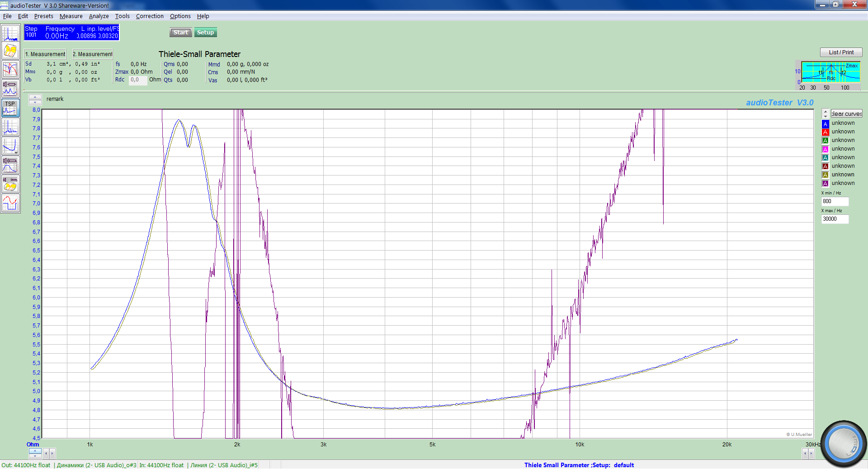Select the speaker frequency response sweep icon
Image resolution: width=868 pixels, height=469 pixels.
10,165
